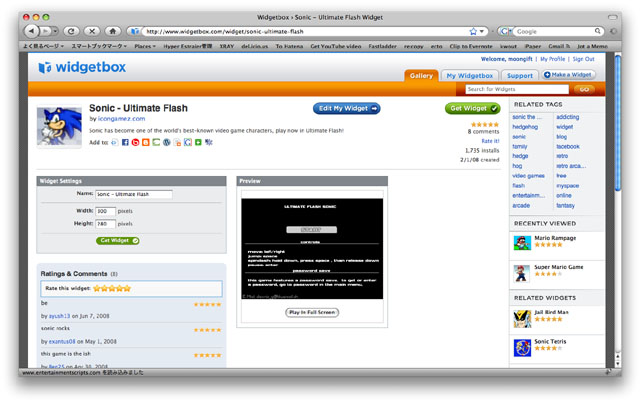640x402 pixels.
Task: Go back with the browser back arrow
Action: click(x=31, y=31)
